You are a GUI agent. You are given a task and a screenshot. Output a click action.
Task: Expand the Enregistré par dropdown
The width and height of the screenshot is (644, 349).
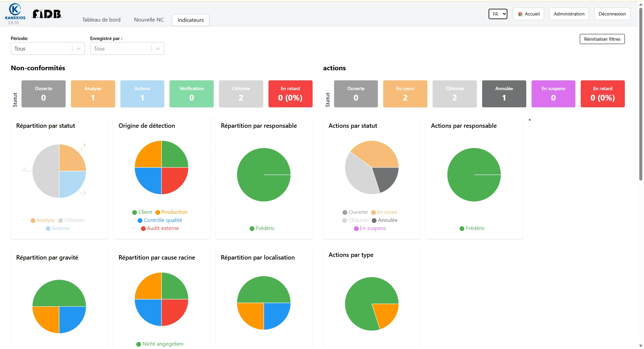click(127, 48)
